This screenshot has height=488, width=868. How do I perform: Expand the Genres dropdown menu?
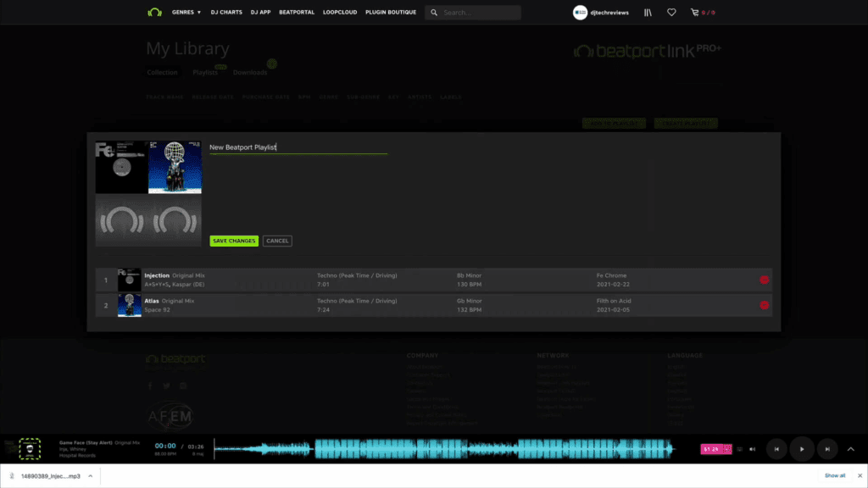186,13
